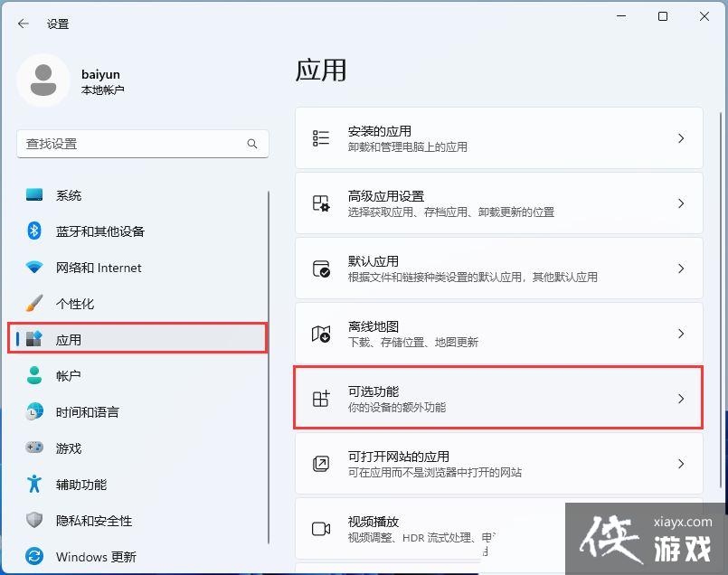Click the 蓝牙和其他设备 Bluetooth icon
The width and height of the screenshot is (728, 575).
[x=34, y=231]
